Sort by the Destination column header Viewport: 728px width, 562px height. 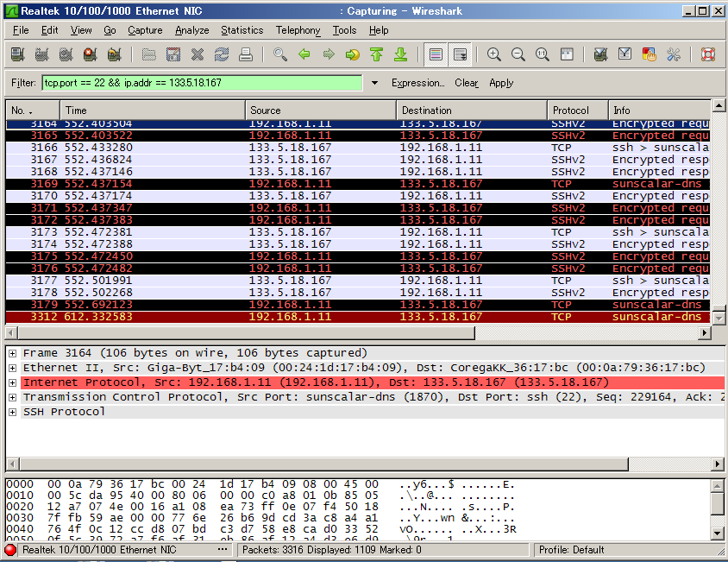[472, 111]
